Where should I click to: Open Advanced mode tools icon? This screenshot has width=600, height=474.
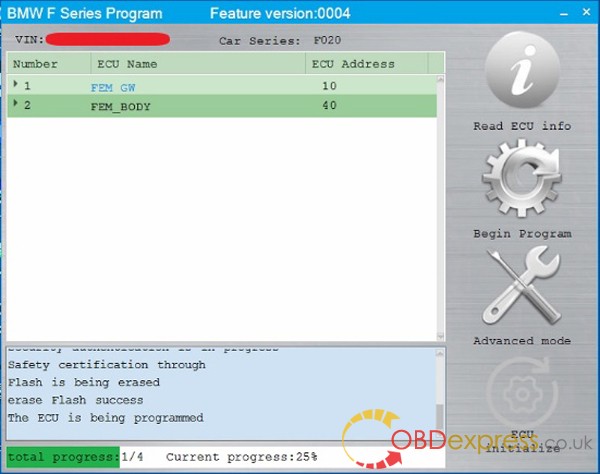[522, 285]
